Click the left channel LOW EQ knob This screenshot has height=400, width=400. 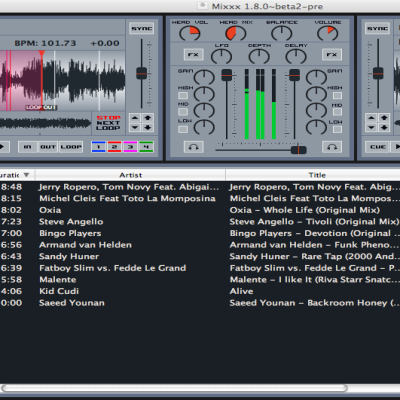[204, 127]
